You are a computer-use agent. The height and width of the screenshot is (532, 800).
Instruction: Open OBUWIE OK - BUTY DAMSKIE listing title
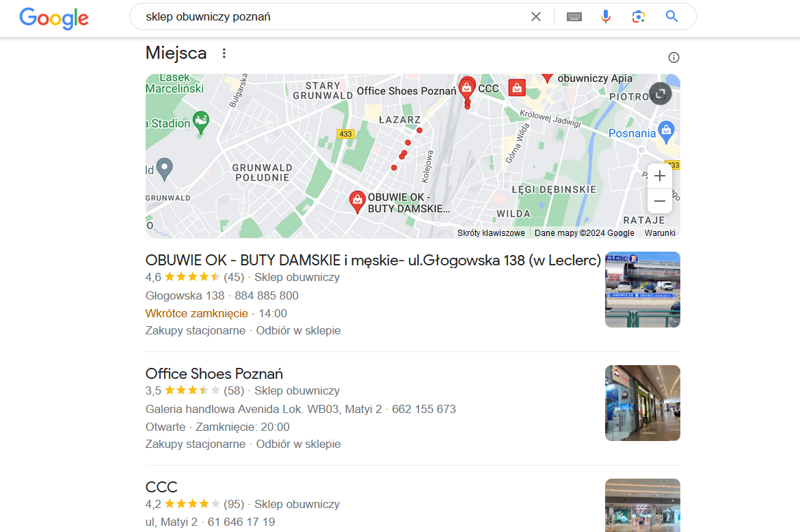coord(373,260)
